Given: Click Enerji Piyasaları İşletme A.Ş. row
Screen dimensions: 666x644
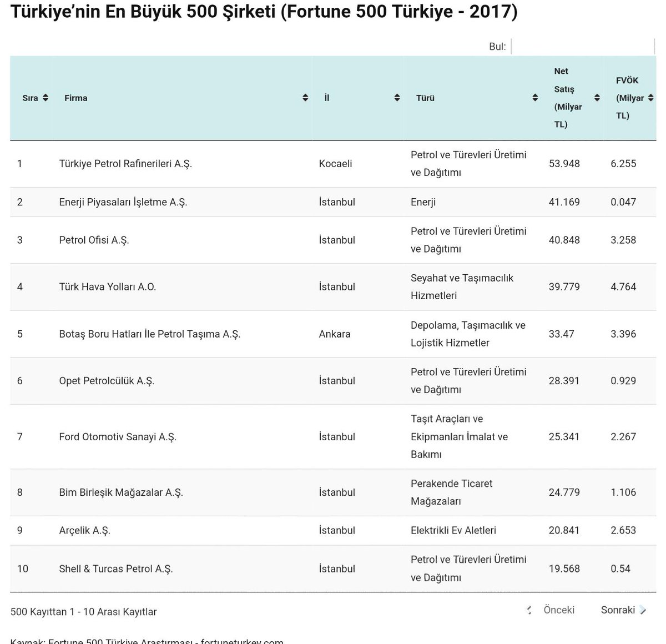Looking at the screenshot, I should (333, 202).
